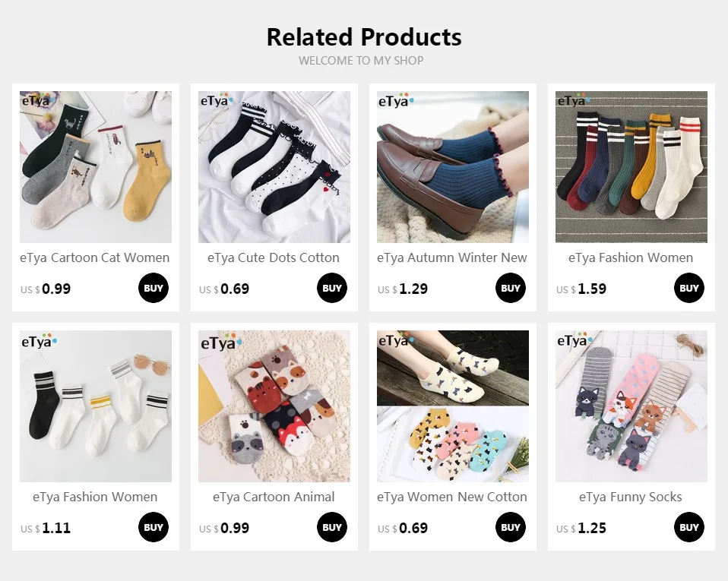The image size is (728, 581).
Task: Open the dotted cotton socks product image
Action: pos(274,167)
